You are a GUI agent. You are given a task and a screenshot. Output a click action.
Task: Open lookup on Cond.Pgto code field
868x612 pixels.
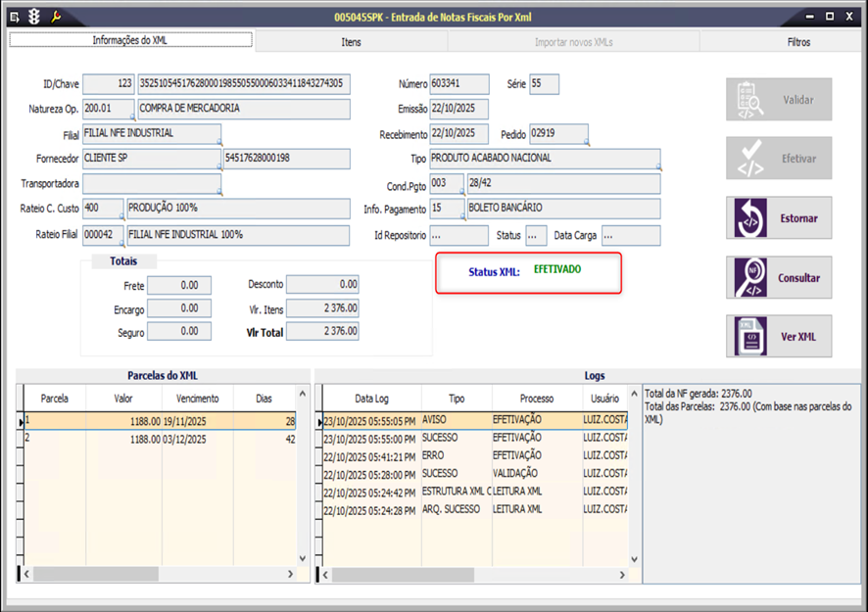click(x=462, y=192)
